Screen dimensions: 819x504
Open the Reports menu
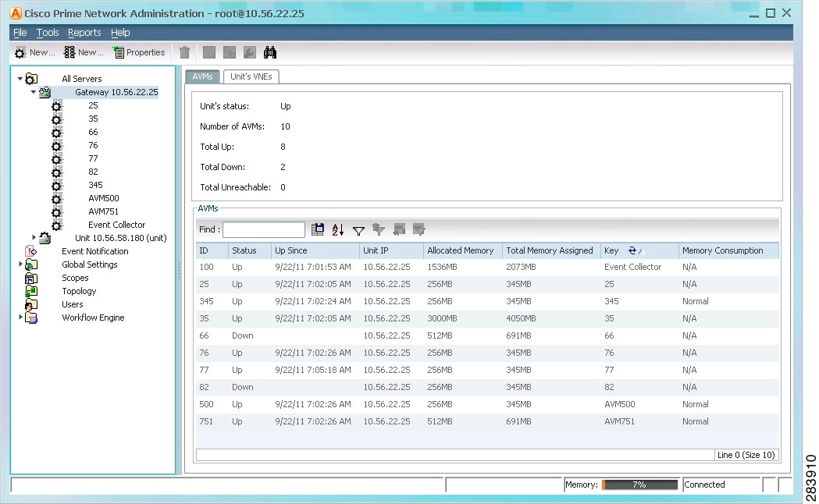tap(84, 33)
